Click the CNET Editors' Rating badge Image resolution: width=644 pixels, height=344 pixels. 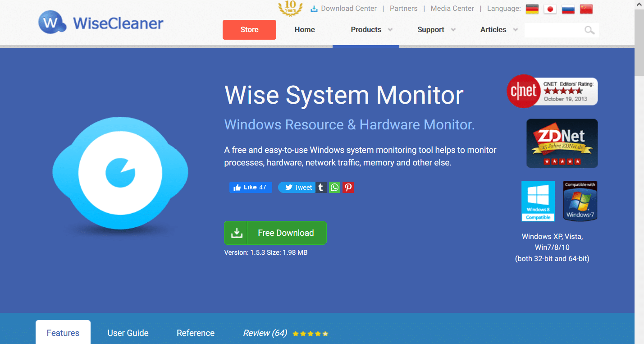(552, 91)
